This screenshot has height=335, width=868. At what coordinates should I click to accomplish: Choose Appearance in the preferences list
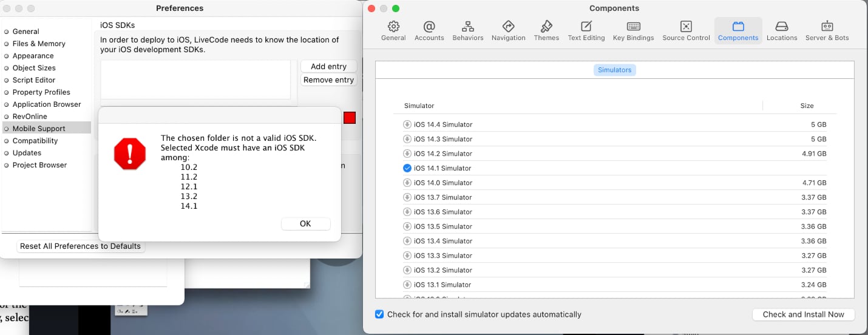(x=33, y=56)
